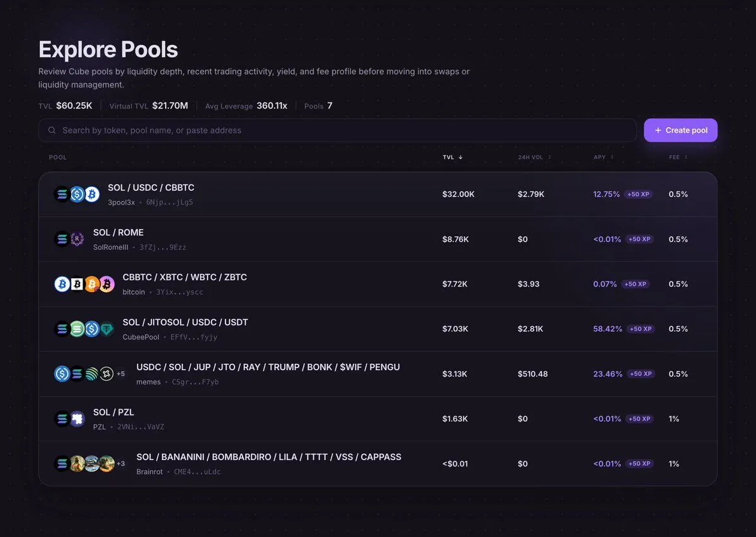
Task: Click the XBTC icon in bitcoin pool row
Action: tap(77, 284)
